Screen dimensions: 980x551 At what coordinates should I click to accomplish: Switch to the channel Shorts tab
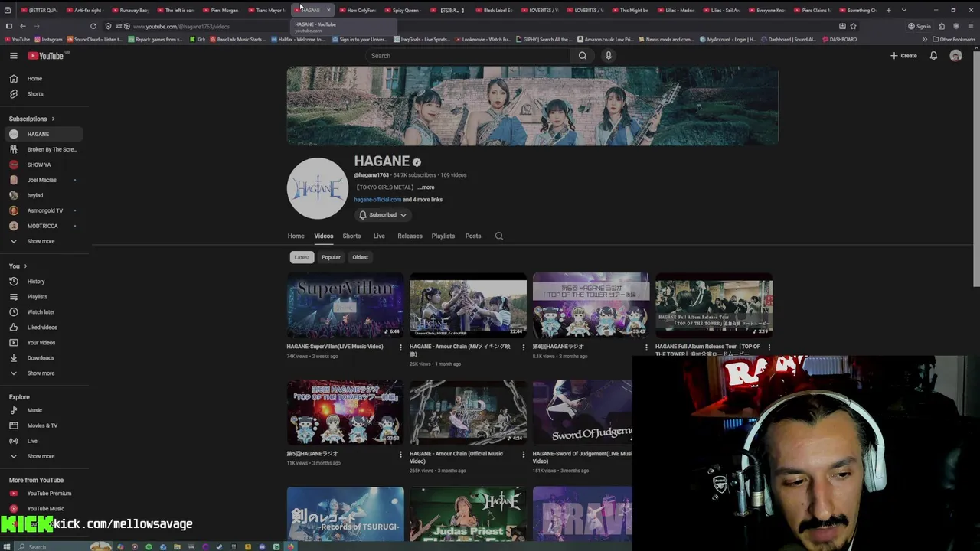tap(351, 236)
